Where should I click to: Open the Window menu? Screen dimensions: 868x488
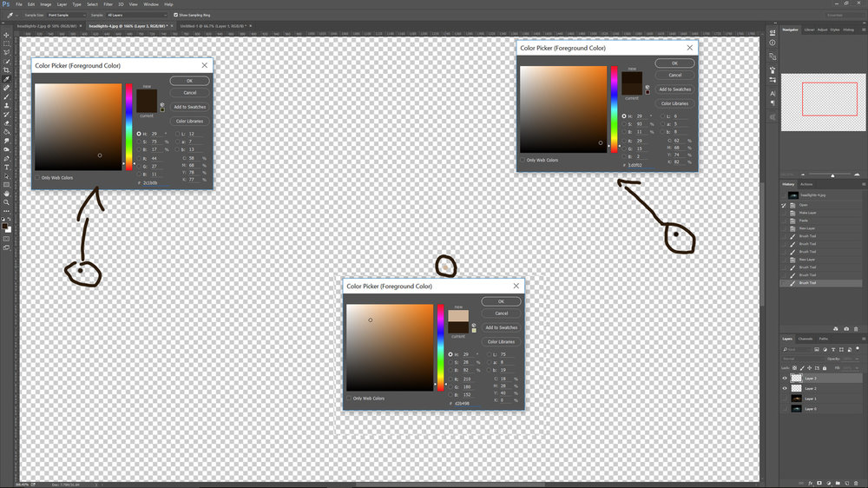point(150,4)
